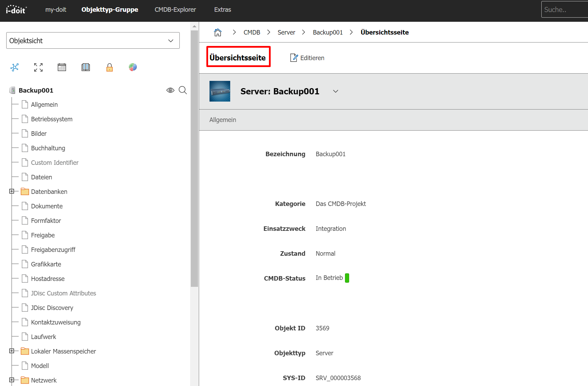The height and width of the screenshot is (386, 588).
Task: Go to home via breadcrumb house icon
Action: pos(218,32)
